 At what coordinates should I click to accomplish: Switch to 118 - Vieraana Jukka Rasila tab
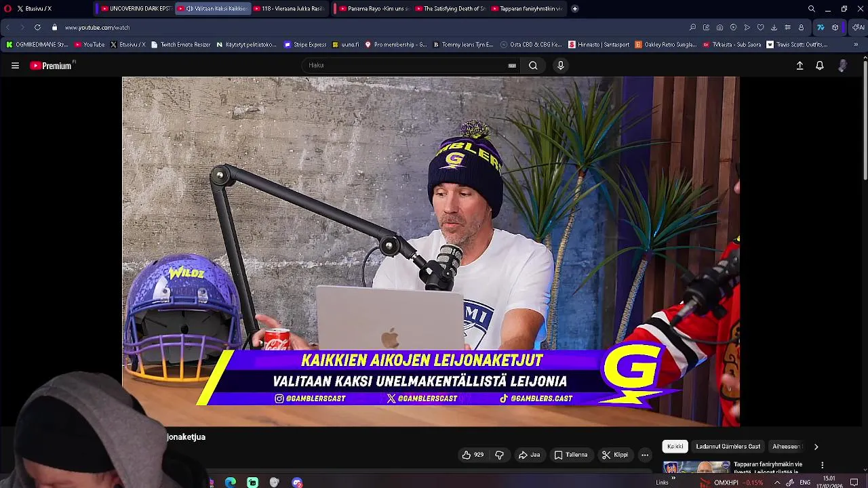pos(290,9)
